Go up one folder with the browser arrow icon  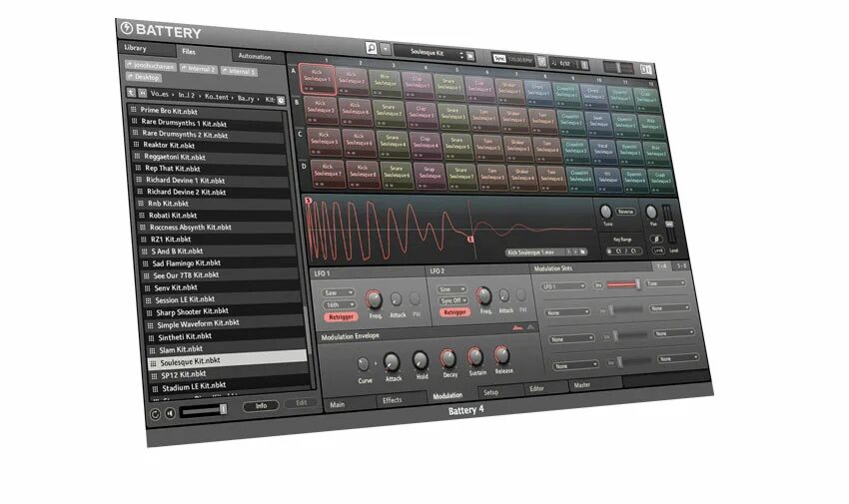[x=132, y=93]
